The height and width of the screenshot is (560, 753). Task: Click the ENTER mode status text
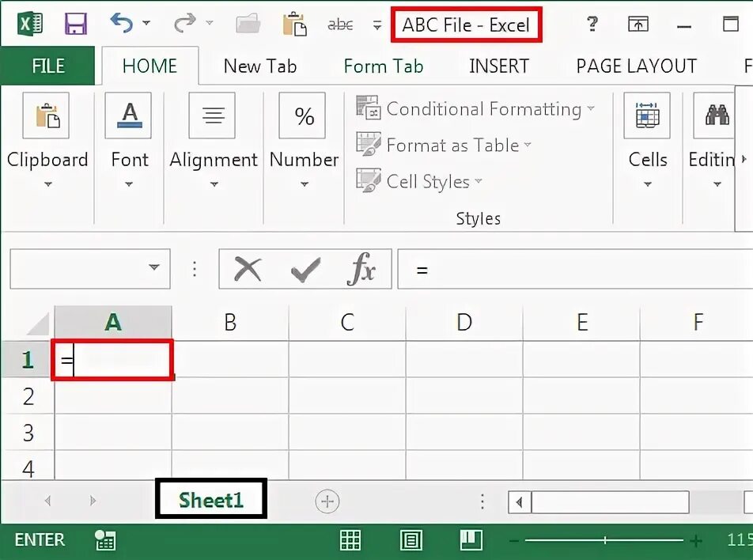tap(40, 539)
